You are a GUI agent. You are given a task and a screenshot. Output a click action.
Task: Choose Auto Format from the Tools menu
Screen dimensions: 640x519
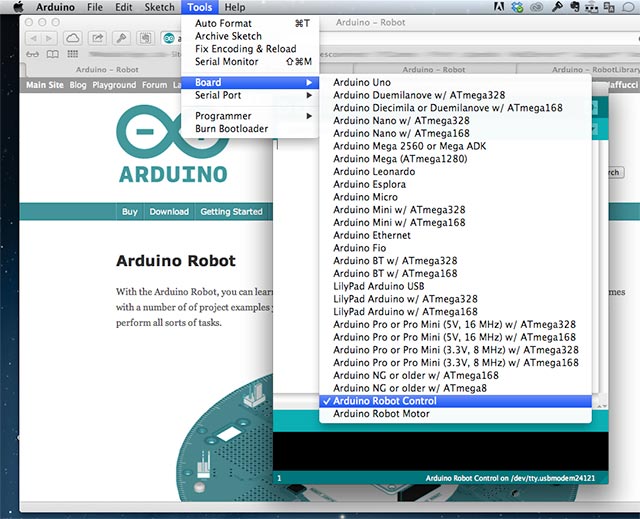(x=250, y=23)
